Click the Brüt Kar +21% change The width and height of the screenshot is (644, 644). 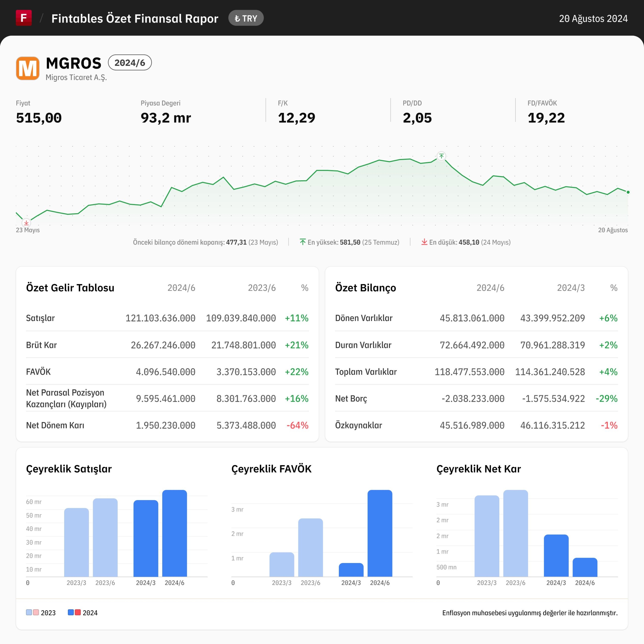tap(297, 345)
